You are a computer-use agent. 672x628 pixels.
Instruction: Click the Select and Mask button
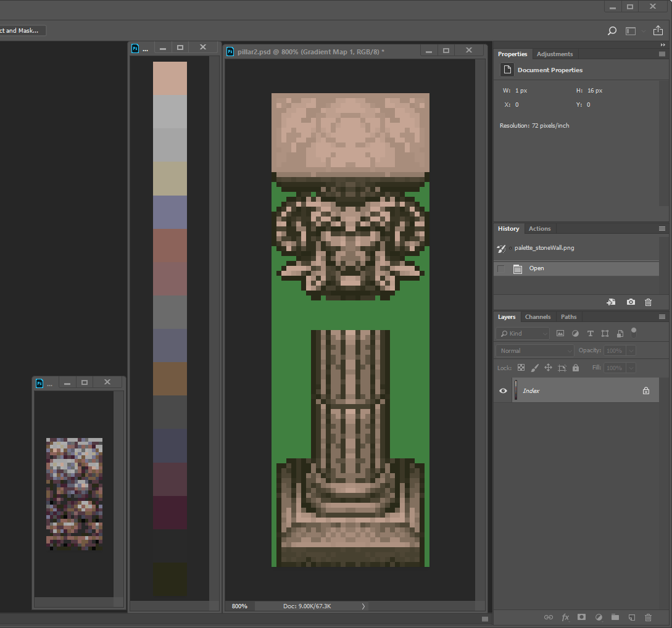(22, 30)
